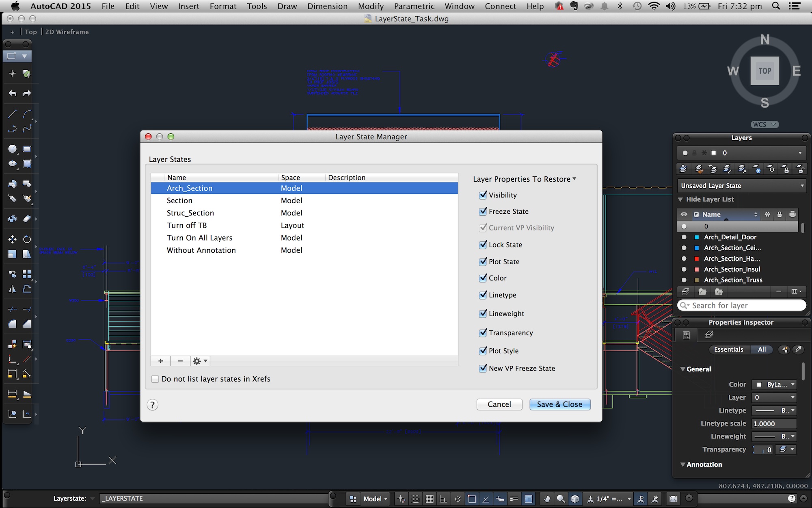Image resolution: width=812 pixels, height=508 pixels.
Task: Click the help question mark button in the dialog
Action: pos(152,405)
